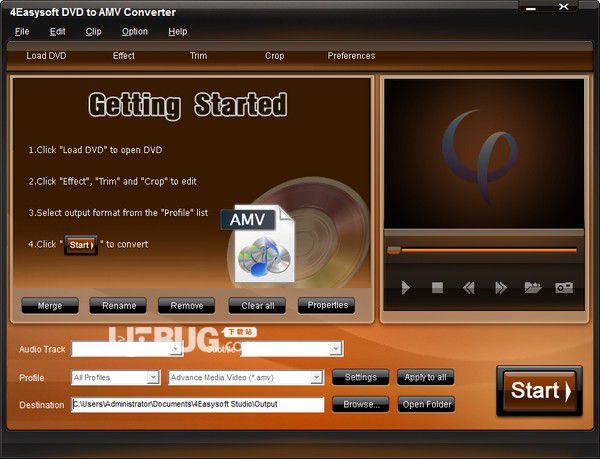Screen dimensions: 600x459
Task: Browse for destination folder
Action: 360,404
